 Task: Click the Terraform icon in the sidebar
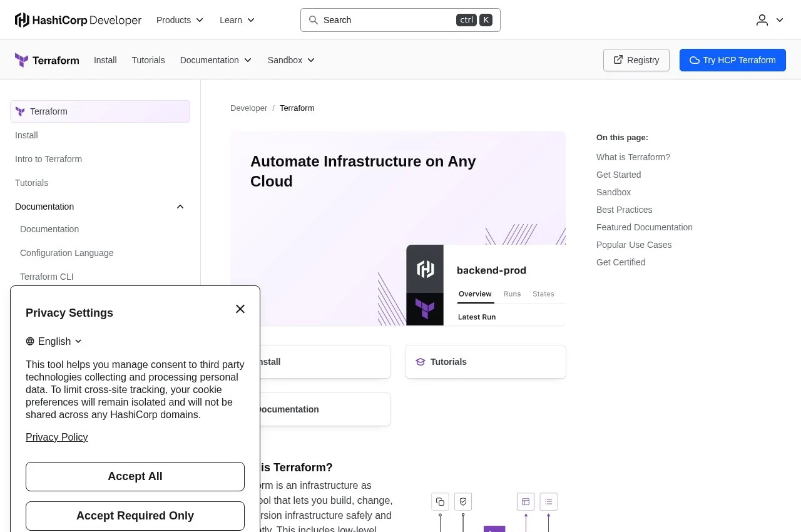(x=20, y=111)
